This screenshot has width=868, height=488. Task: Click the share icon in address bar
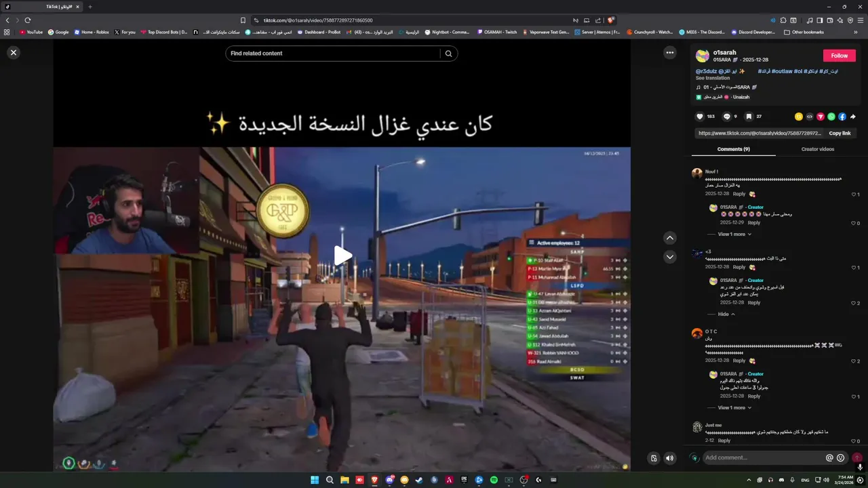[598, 20]
